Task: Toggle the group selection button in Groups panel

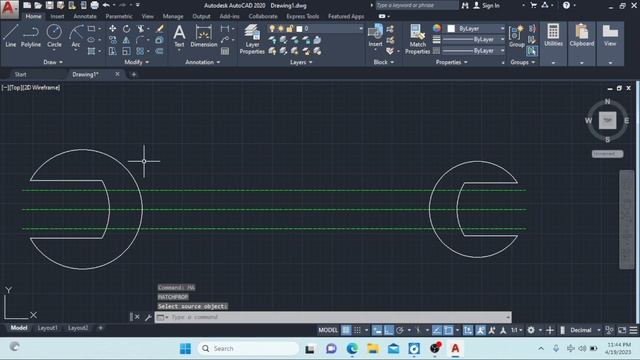Action: click(x=531, y=51)
